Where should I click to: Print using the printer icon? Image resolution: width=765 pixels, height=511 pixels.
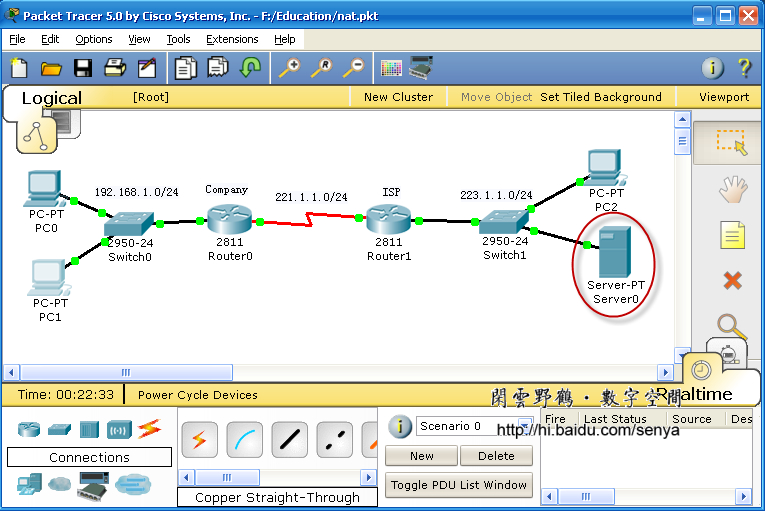pyautogui.click(x=115, y=68)
